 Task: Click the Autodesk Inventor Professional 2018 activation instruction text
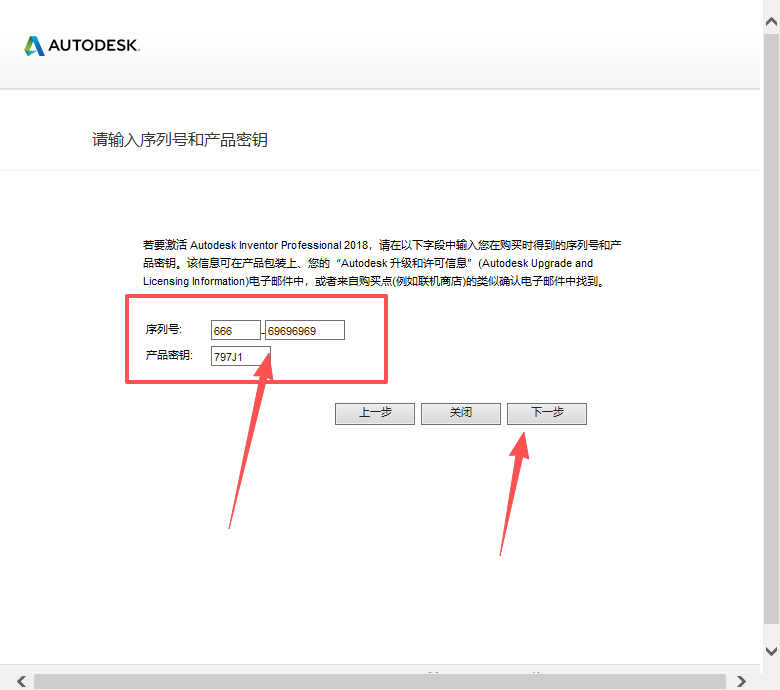coord(382,263)
